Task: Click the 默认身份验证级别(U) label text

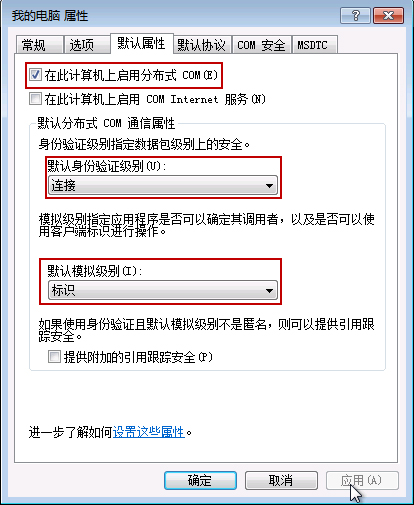Action: point(107,166)
